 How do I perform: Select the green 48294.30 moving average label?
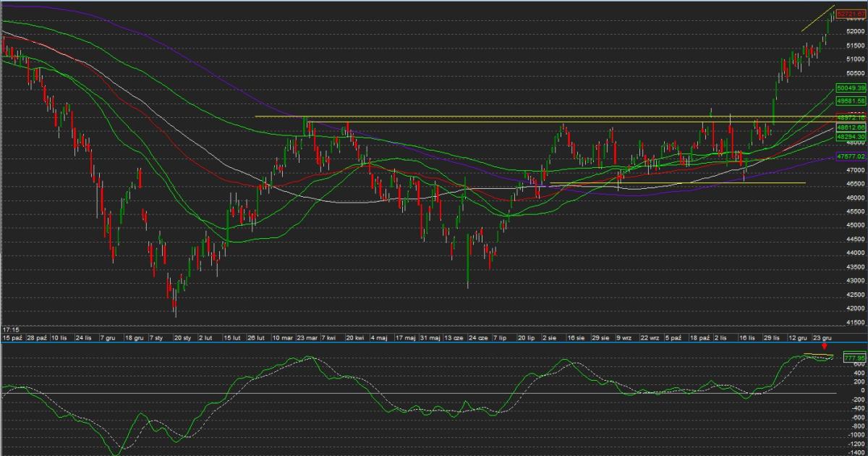point(851,136)
